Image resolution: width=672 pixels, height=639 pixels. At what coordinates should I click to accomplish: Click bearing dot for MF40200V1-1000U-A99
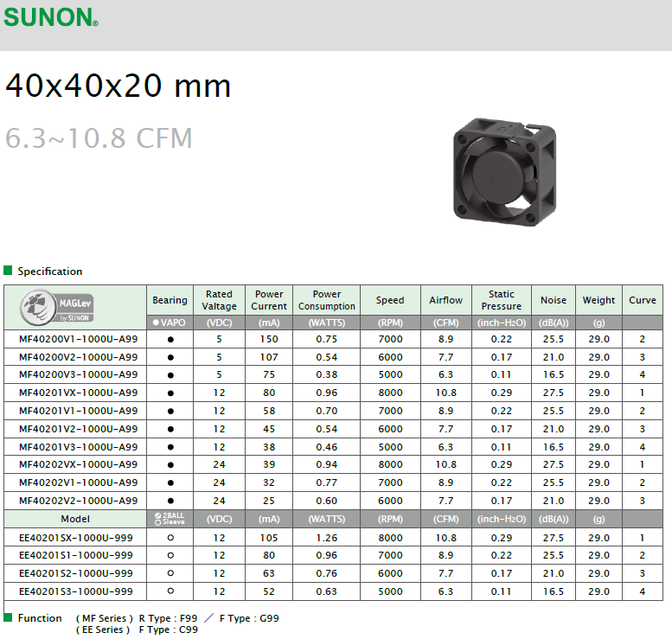[x=170, y=340]
